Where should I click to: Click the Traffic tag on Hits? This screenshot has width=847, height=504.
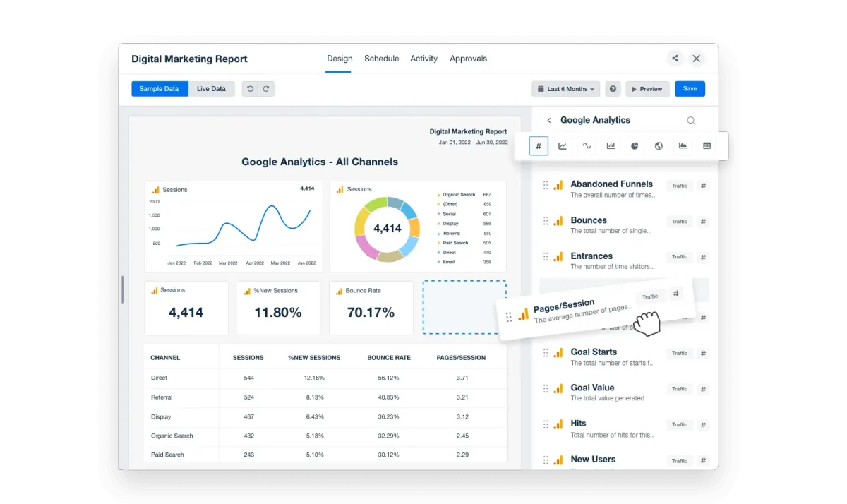click(x=680, y=425)
